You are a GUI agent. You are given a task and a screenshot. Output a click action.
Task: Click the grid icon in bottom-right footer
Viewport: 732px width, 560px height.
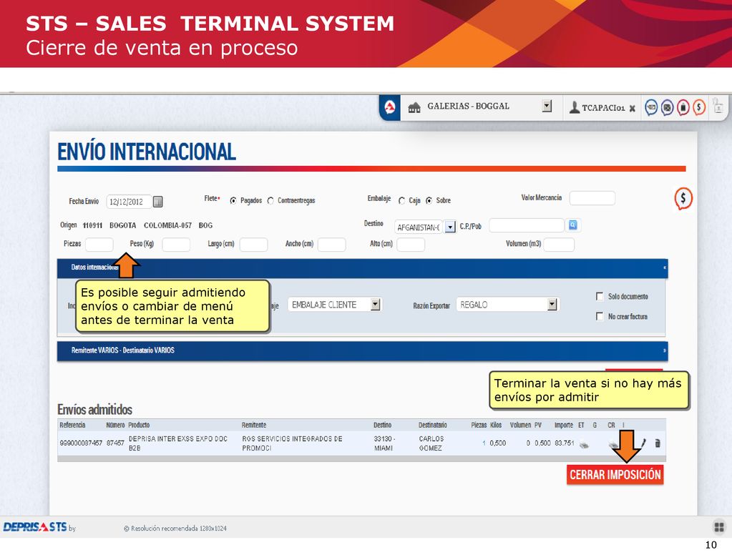[x=719, y=527]
